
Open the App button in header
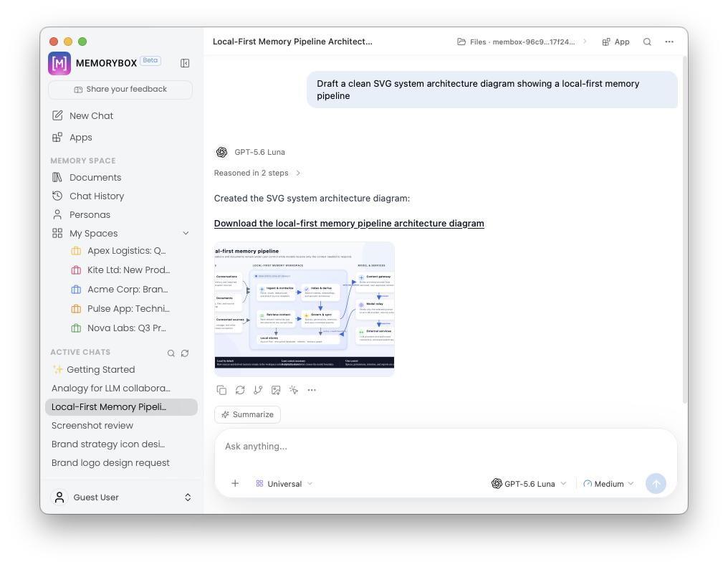tap(616, 42)
